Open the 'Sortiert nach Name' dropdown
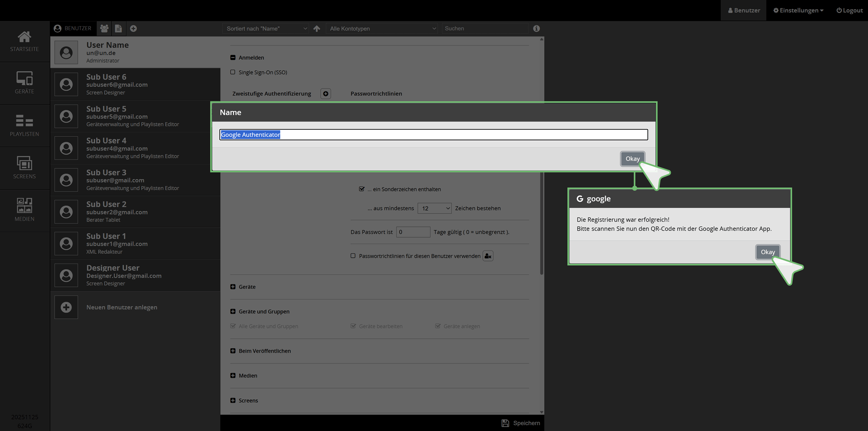Image resolution: width=868 pixels, height=431 pixels. 266,28
